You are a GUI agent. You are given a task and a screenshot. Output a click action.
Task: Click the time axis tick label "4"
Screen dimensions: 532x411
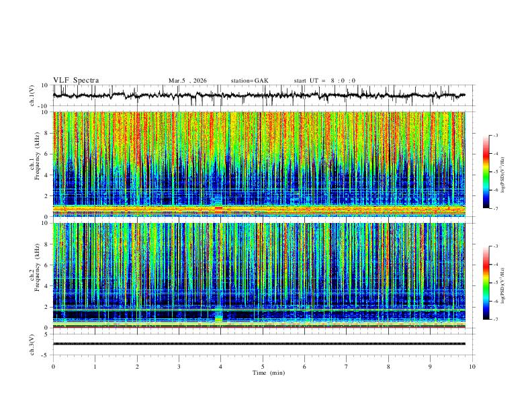pyautogui.click(x=221, y=367)
